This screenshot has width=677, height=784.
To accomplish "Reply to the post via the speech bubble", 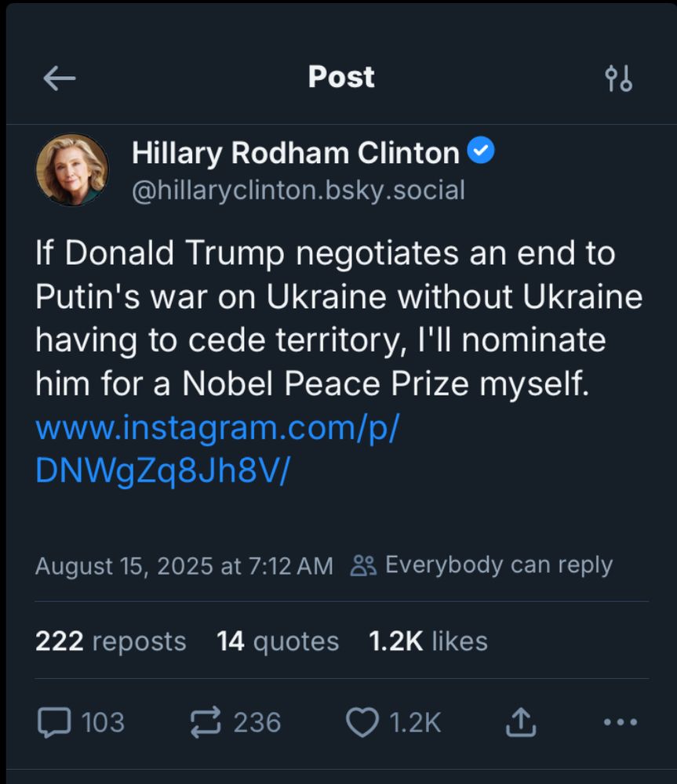I will pos(54,722).
